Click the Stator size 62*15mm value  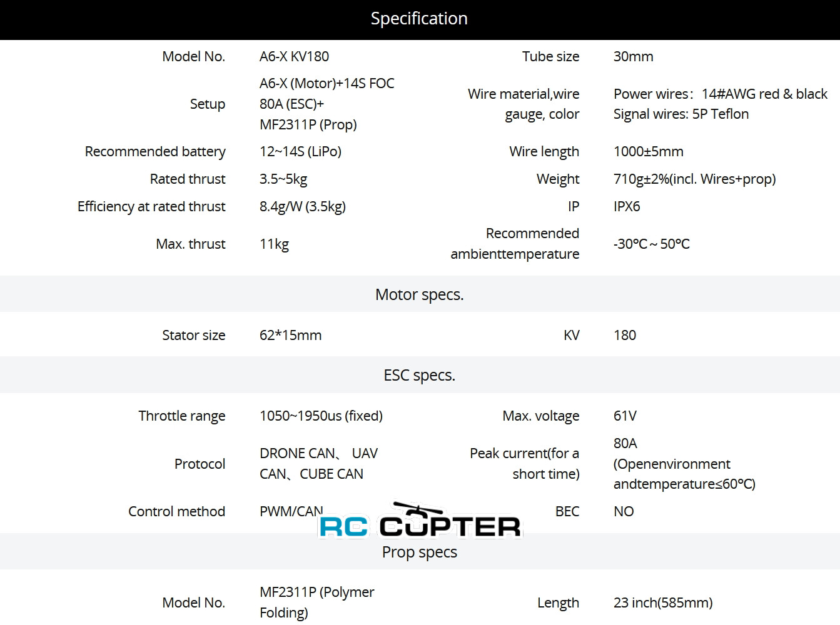[290, 335]
